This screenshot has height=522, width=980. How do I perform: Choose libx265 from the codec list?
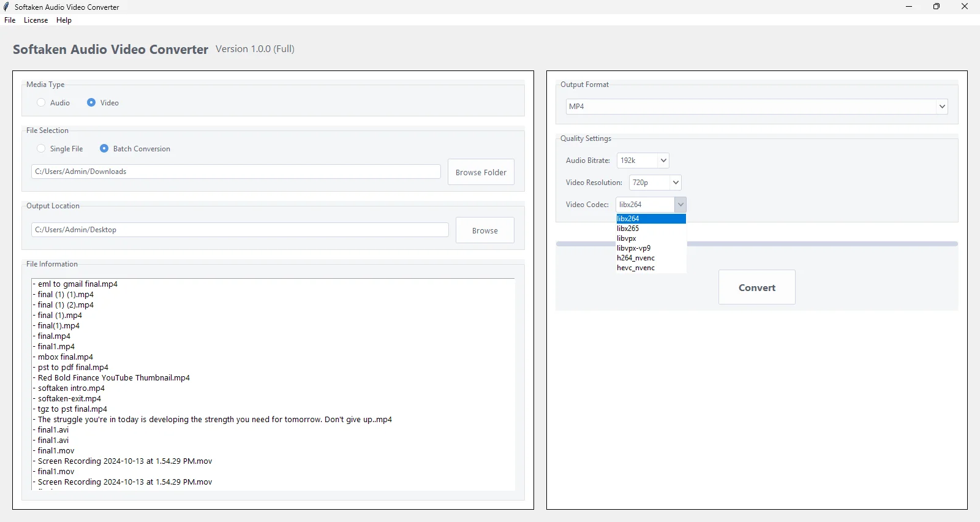[x=628, y=229]
